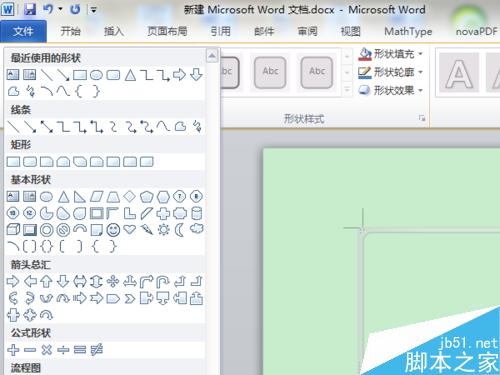Expand the shape styles gallery more arrow
The width and height of the screenshot is (500, 375).
point(347,90)
